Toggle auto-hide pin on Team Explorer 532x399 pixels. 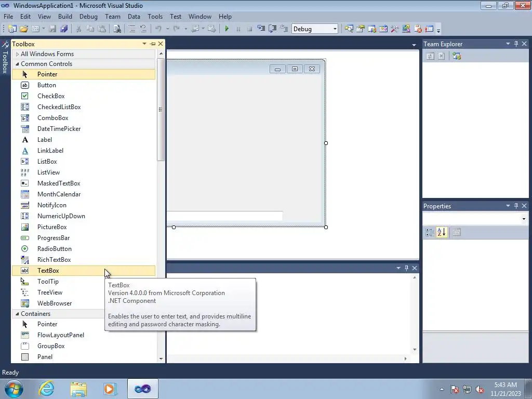[x=516, y=44]
